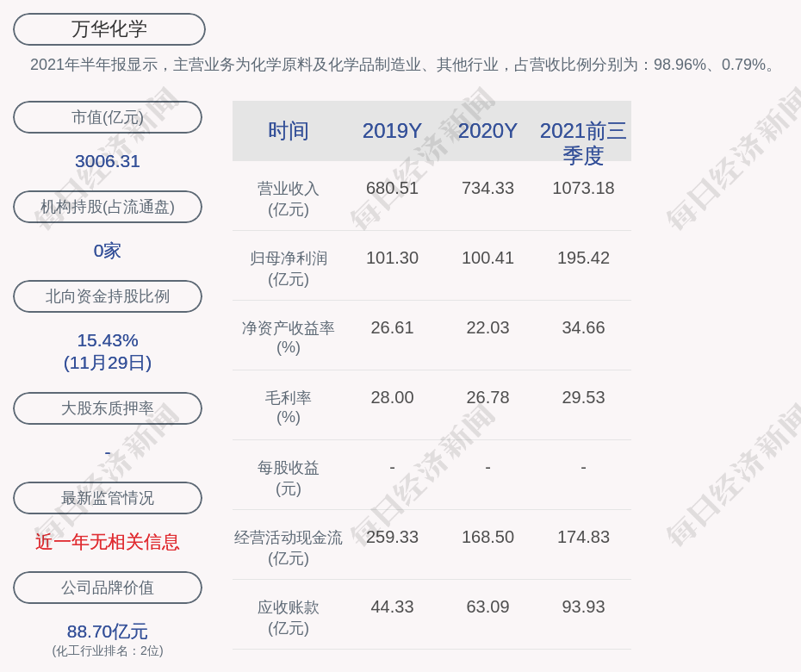The width and height of the screenshot is (801, 672).
Task: Click the 88.70亿元 brand value figure
Action: point(108,632)
